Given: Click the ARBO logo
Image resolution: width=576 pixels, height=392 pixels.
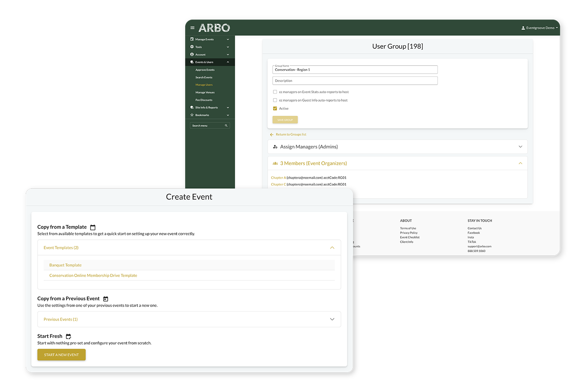Looking at the screenshot, I should point(214,28).
